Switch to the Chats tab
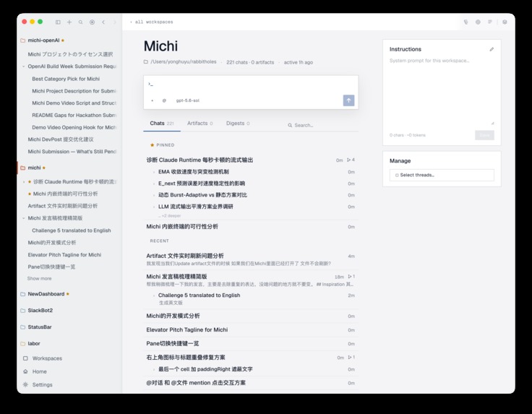This screenshot has height=414, width=532. click(162, 124)
